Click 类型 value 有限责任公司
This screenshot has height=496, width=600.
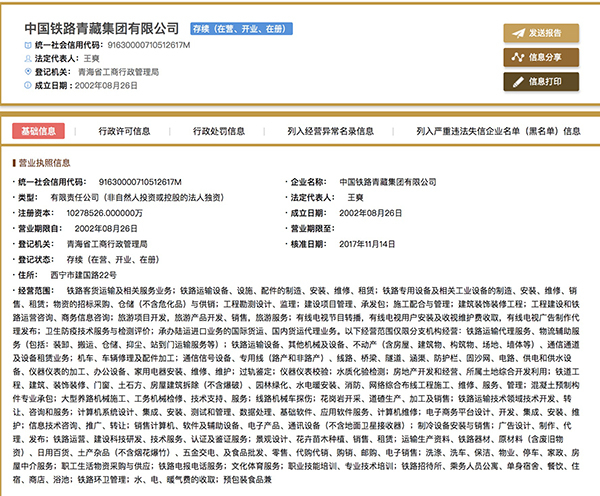(137, 197)
